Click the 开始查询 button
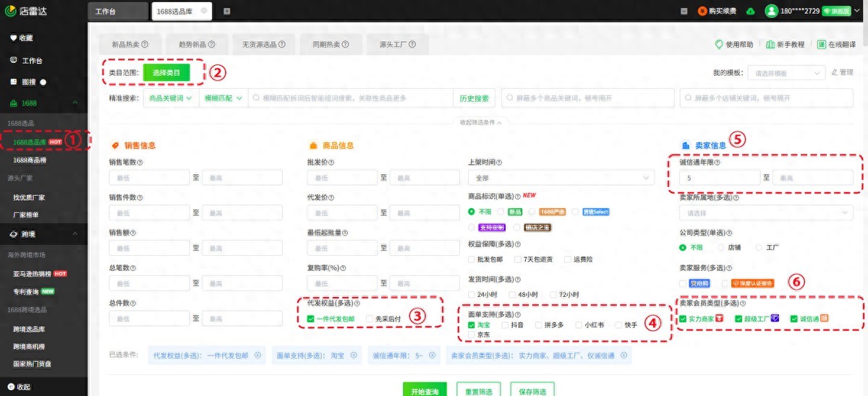This screenshot has height=396, width=868. [x=425, y=391]
